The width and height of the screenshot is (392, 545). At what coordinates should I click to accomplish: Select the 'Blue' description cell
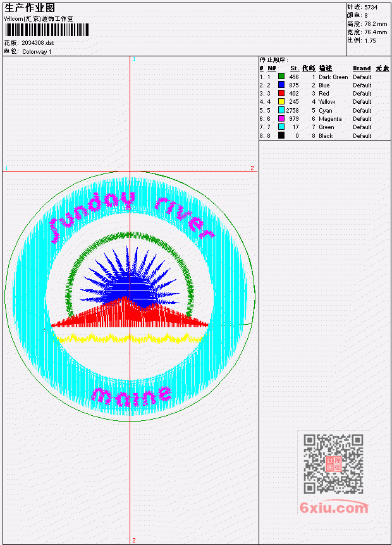[324, 85]
